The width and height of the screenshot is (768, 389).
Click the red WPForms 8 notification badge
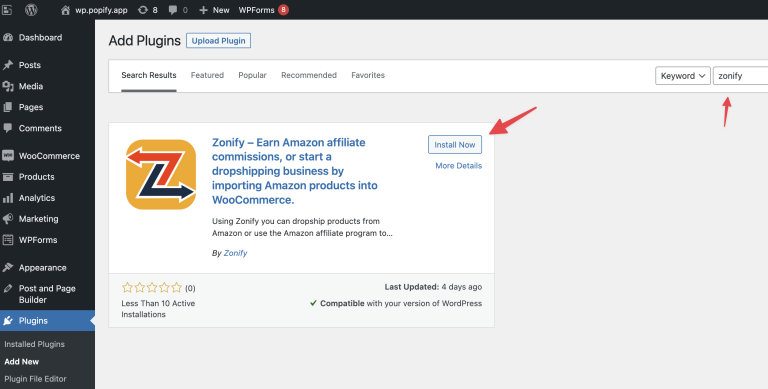coord(283,10)
